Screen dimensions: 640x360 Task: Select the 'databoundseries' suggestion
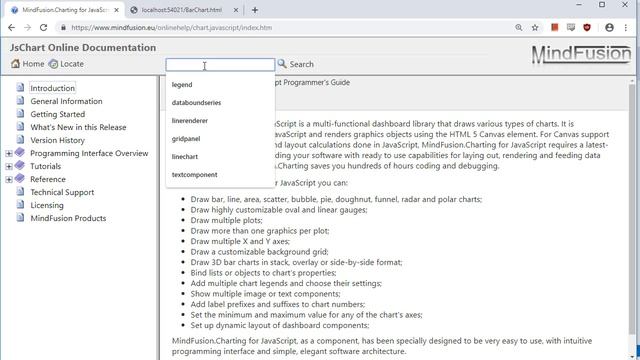(220, 102)
